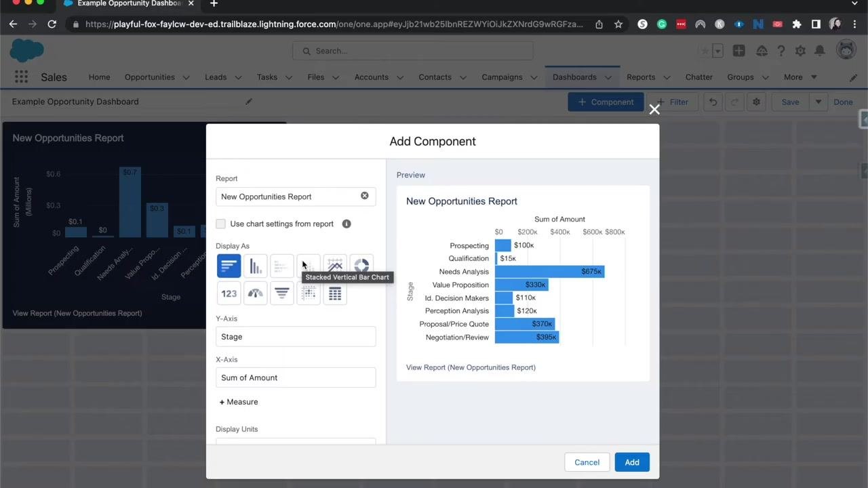Select the Horizontal Bar Chart display type

pyautogui.click(x=229, y=266)
